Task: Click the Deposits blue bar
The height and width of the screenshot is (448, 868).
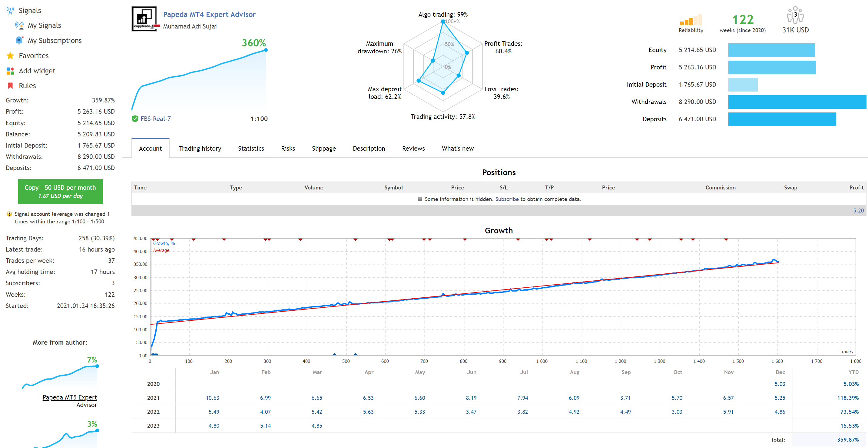Action: (x=782, y=119)
